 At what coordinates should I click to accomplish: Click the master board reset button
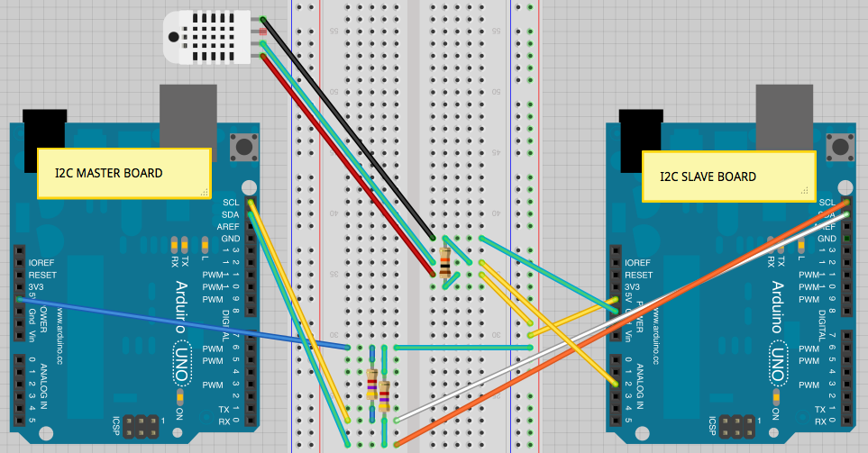243,147
